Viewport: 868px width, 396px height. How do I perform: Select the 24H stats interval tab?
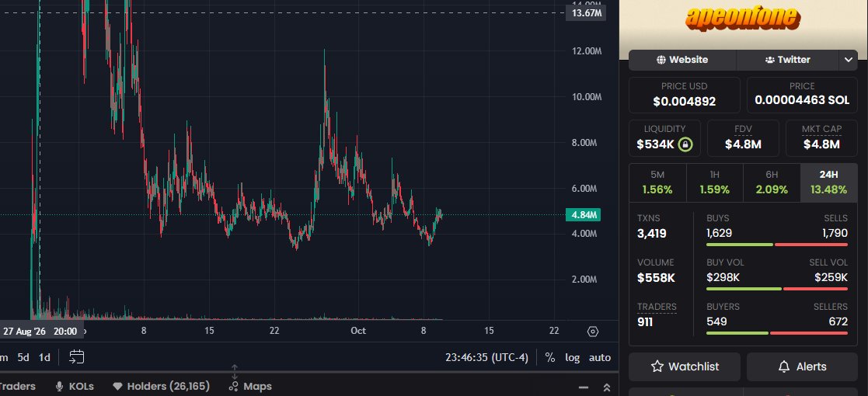(828, 182)
